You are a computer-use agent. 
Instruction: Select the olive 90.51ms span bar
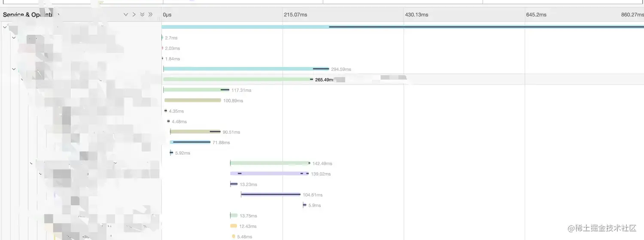195,132
